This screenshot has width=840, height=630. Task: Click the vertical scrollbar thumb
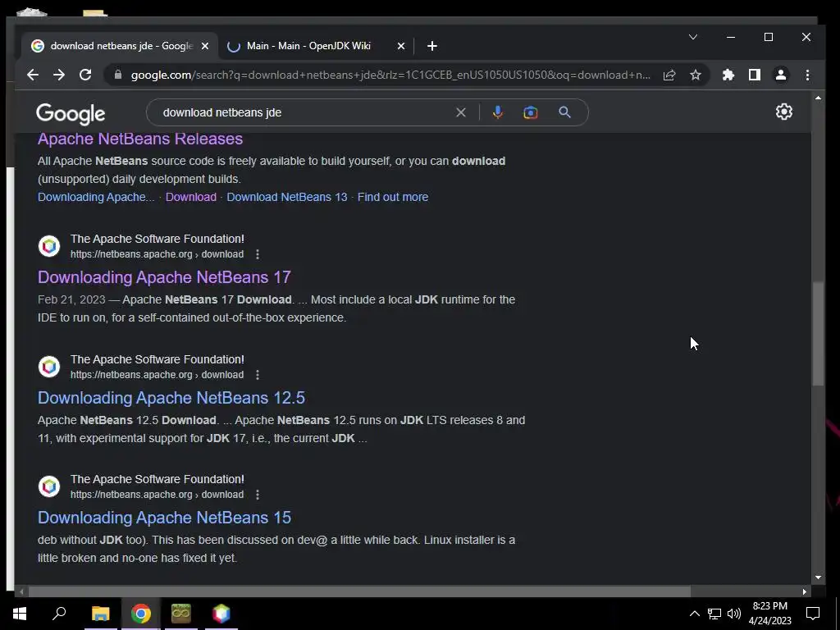pyautogui.click(x=818, y=333)
